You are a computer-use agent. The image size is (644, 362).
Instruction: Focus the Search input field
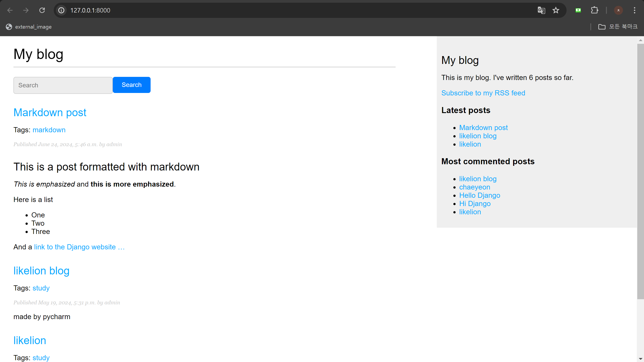coord(63,85)
